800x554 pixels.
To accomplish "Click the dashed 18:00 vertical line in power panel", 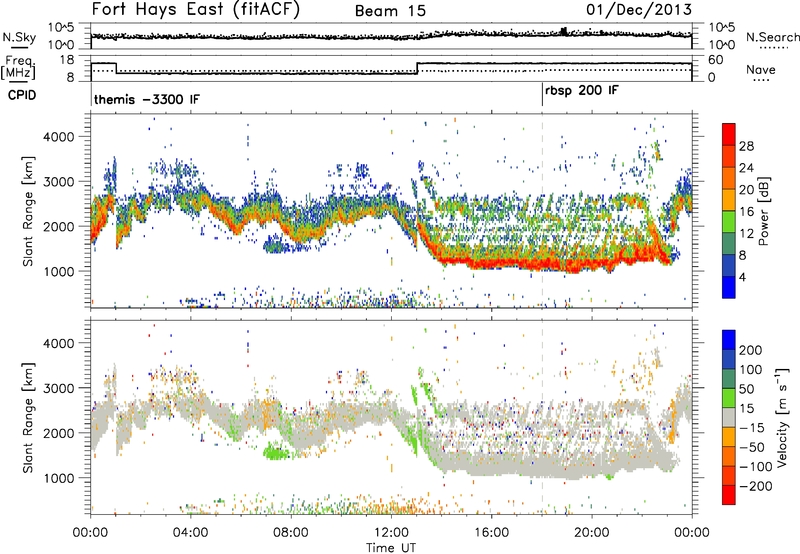I will [x=542, y=211].
